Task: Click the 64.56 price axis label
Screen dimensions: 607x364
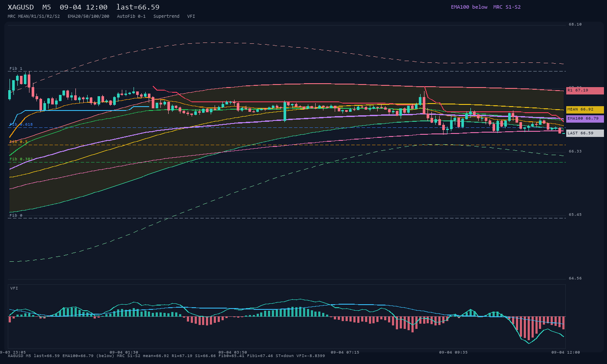Action: (x=575, y=279)
